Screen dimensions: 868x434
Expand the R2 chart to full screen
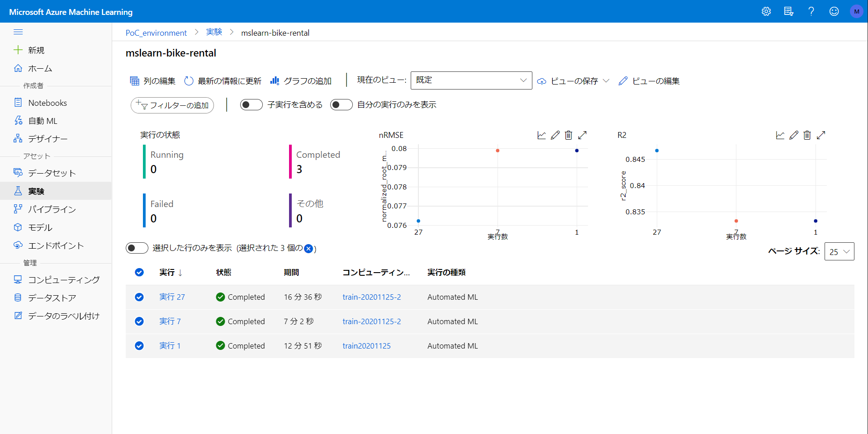(x=821, y=135)
